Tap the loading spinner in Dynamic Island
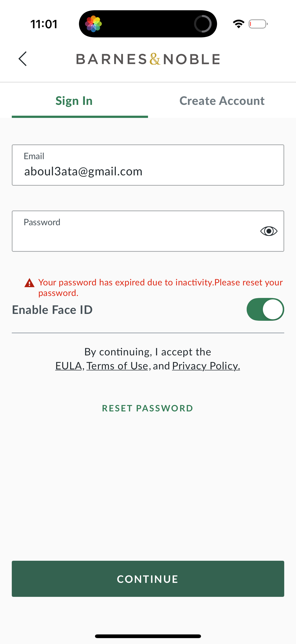Viewport: 296px width, 644px height. coord(202,24)
